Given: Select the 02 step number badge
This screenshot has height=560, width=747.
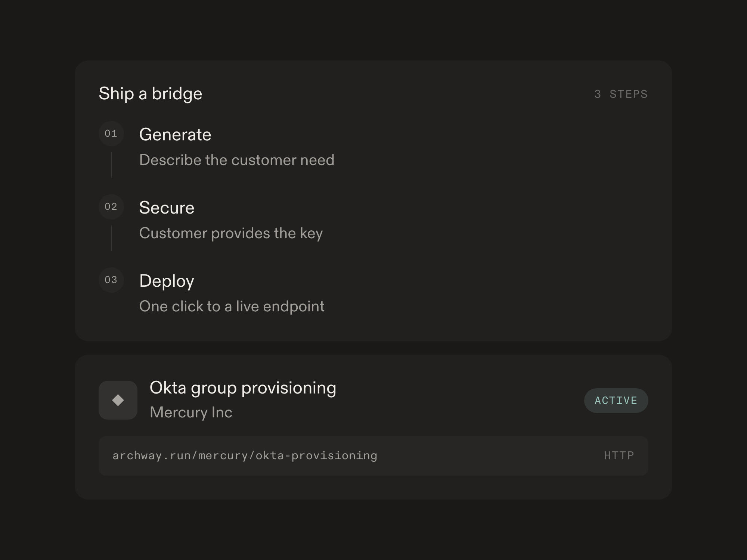Looking at the screenshot, I should click(111, 207).
